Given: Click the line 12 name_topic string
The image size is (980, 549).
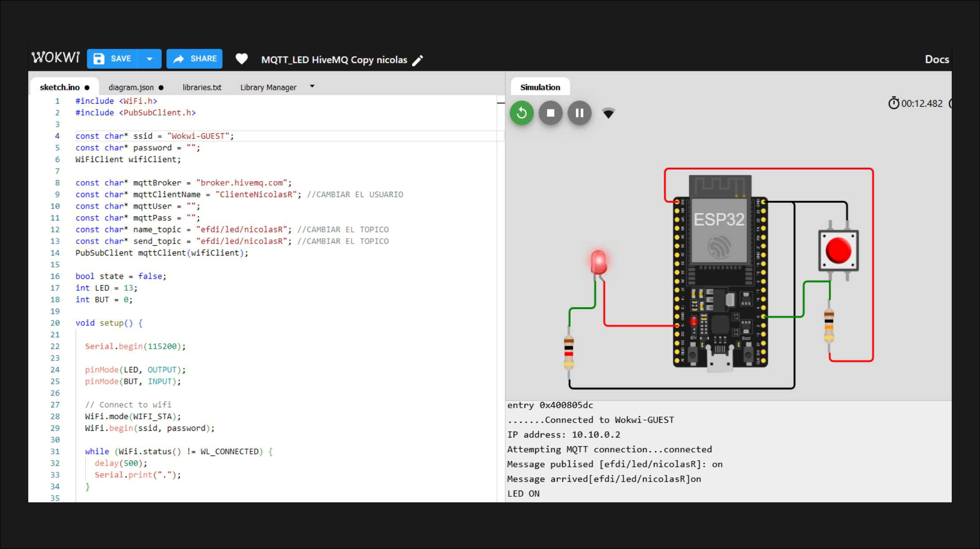Looking at the screenshot, I should point(242,229).
